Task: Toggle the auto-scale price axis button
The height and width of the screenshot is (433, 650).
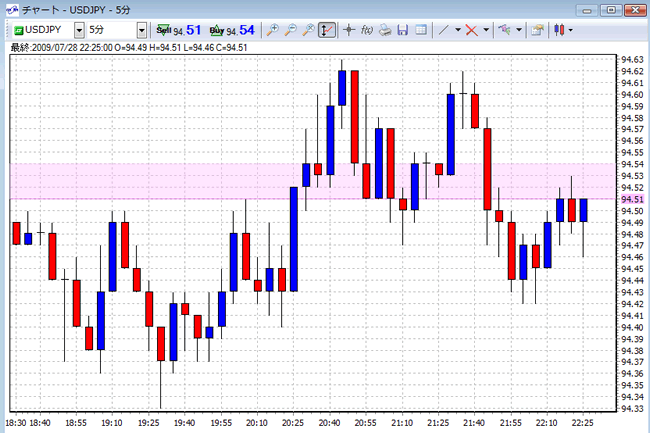Action: (x=327, y=30)
